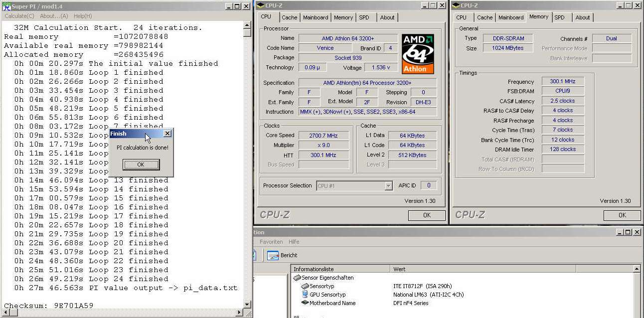Viewport: 644px width, 318px height.
Task: Open the Hilfe menu
Action: [294, 242]
